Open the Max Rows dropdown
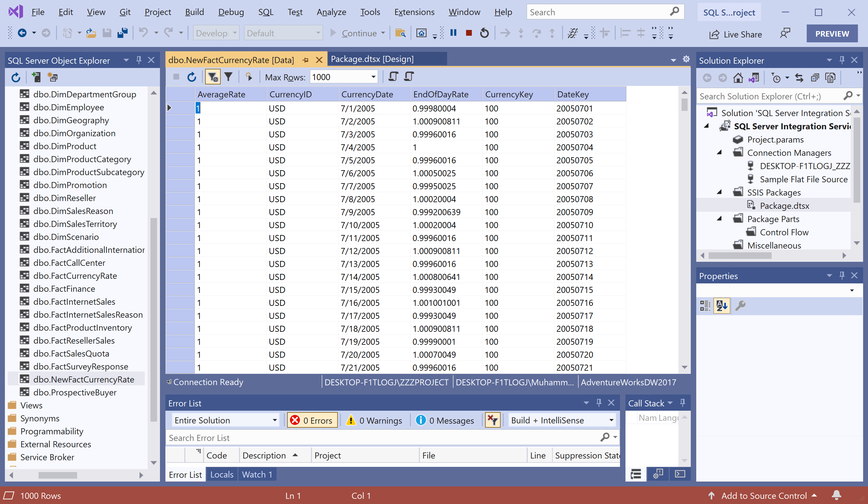 [x=373, y=77]
